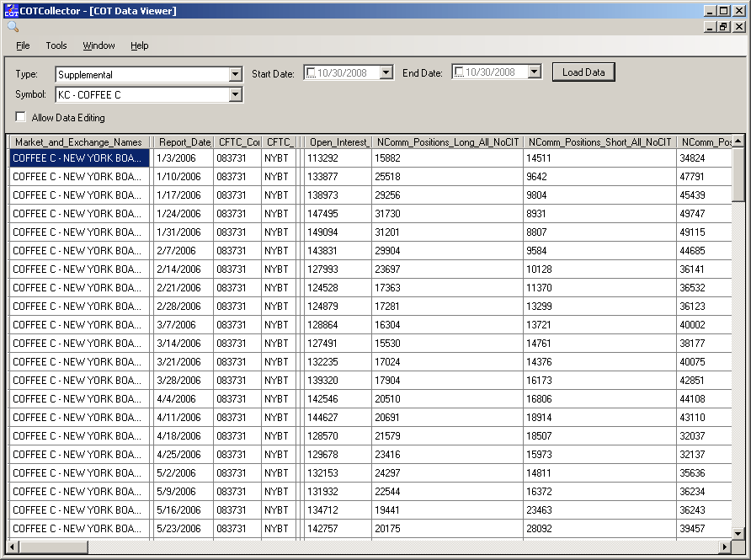The image size is (751, 560).
Task: Open the Window menu
Action: pos(99,45)
